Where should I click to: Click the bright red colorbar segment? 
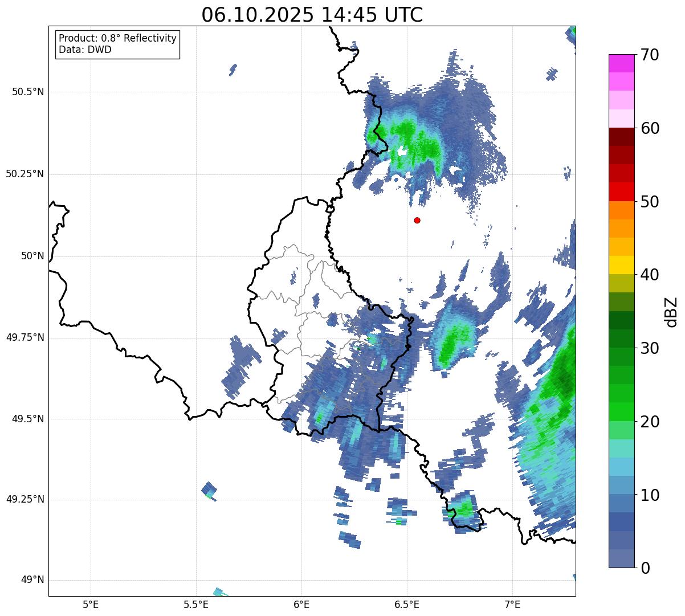point(621,192)
